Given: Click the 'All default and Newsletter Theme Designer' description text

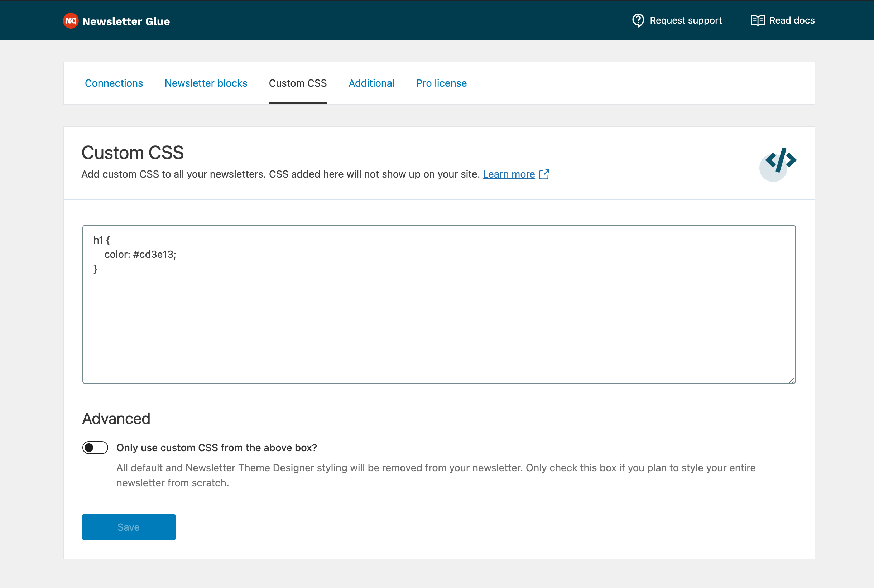Looking at the screenshot, I should pyautogui.click(x=436, y=475).
